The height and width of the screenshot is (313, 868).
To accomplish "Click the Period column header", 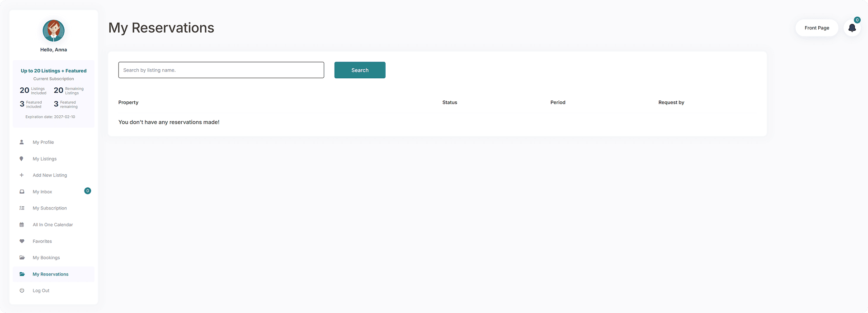I will point(557,103).
